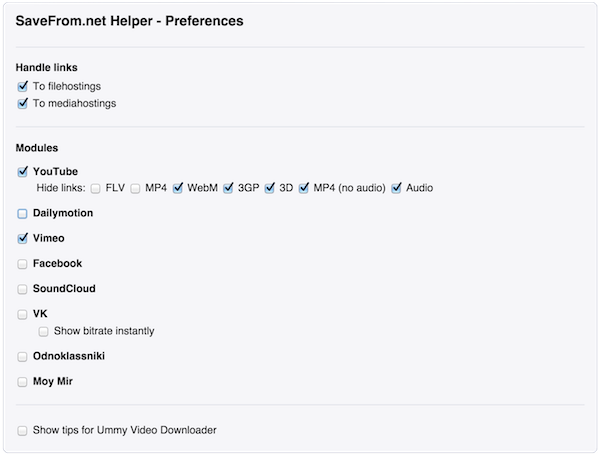Uncheck MP4 (no audio) checkbox

304,188
